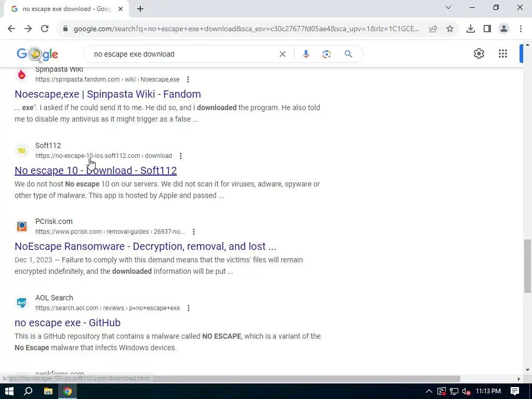The height and width of the screenshot is (399, 532).
Task: Open the Windows Start menu
Action: 9,391
